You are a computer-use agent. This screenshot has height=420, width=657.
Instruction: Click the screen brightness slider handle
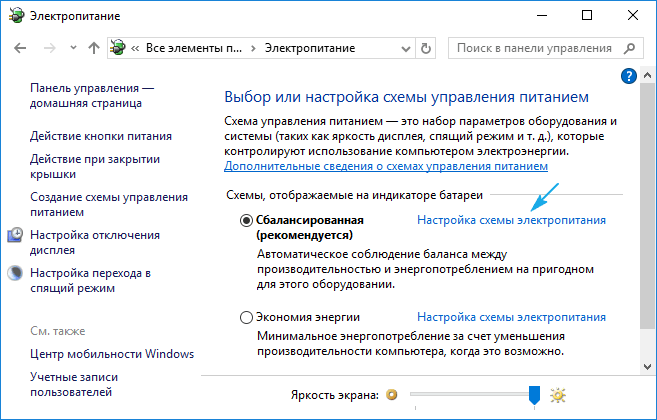point(534,395)
